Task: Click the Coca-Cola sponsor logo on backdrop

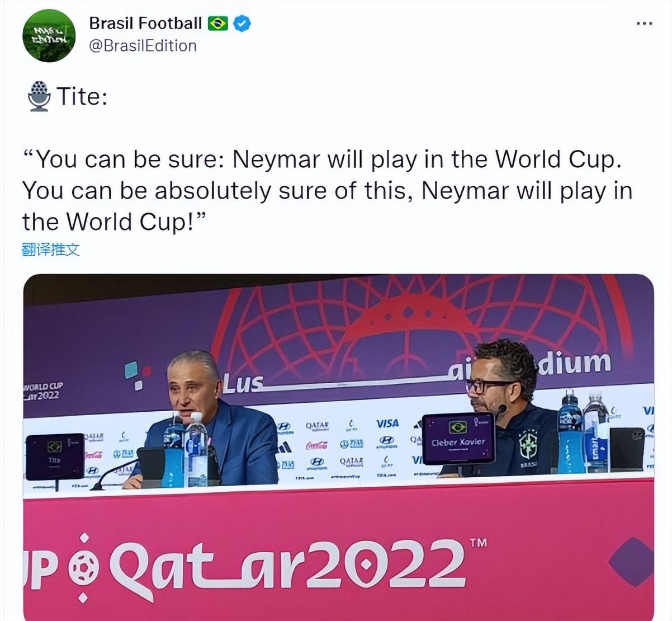Action: [316, 445]
